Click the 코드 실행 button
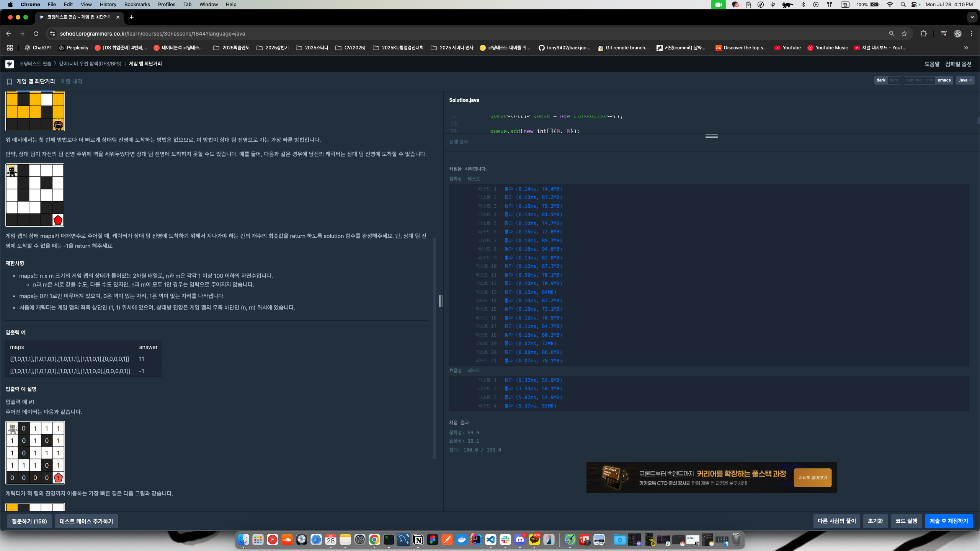Image resolution: width=980 pixels, height=551 pixels. (906, 521)
